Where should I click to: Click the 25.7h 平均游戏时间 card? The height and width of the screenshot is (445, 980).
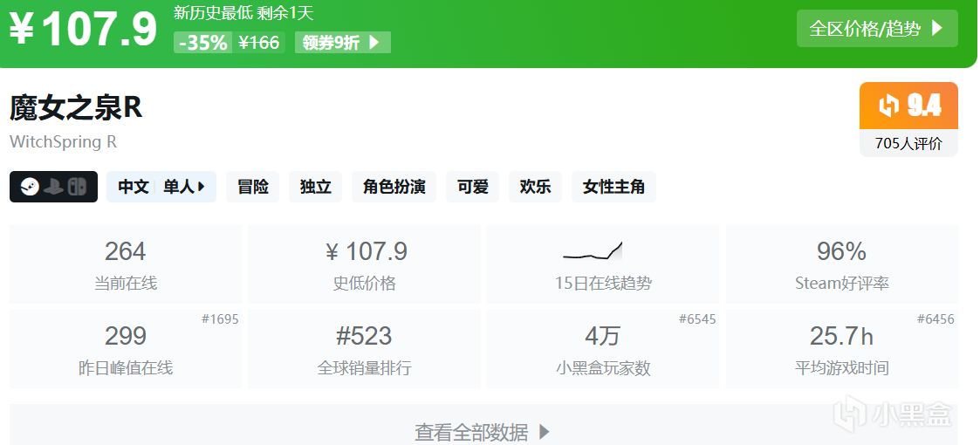click(x=842, y=349)
